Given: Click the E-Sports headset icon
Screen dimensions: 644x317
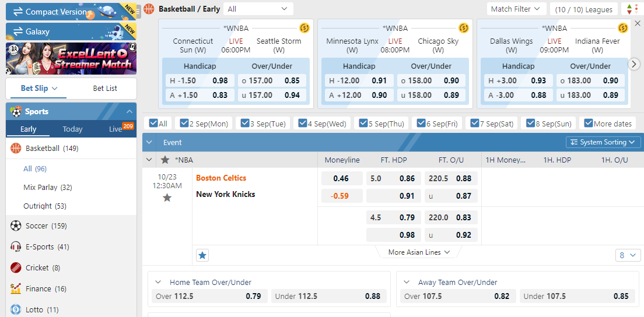Looking at the screenshot, I should coord(16,246).
